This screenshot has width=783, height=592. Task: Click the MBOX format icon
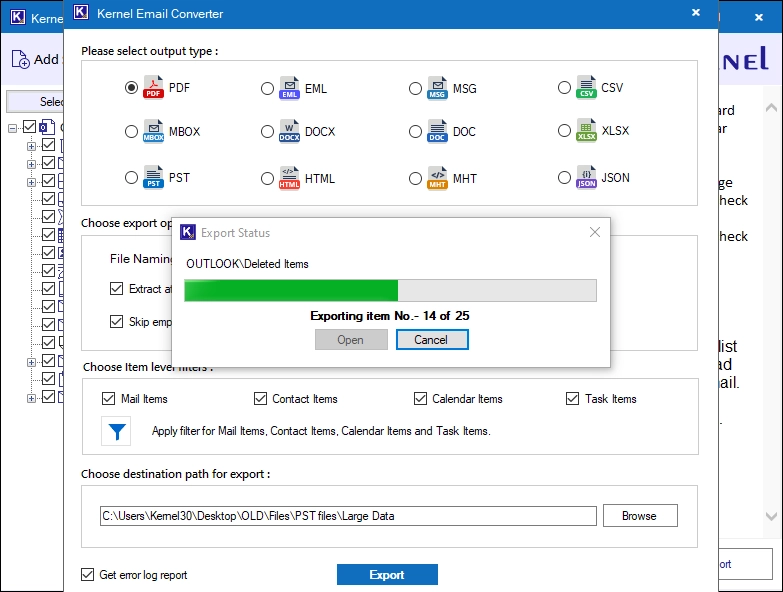(x=153, y=131)
